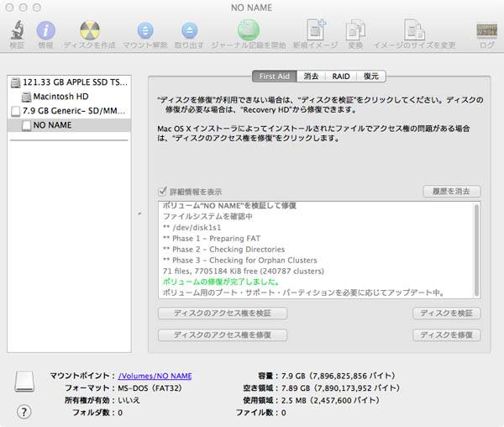Open the 情報 (Info) toolbar icon
This screenshot has width=504, height=427.
click(x=46, y=31)
